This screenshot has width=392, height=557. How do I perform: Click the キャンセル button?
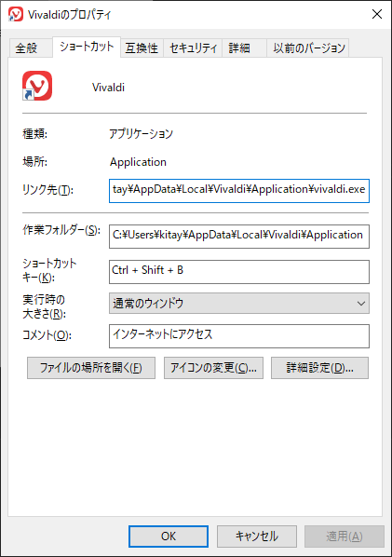(x=257, y=536)
